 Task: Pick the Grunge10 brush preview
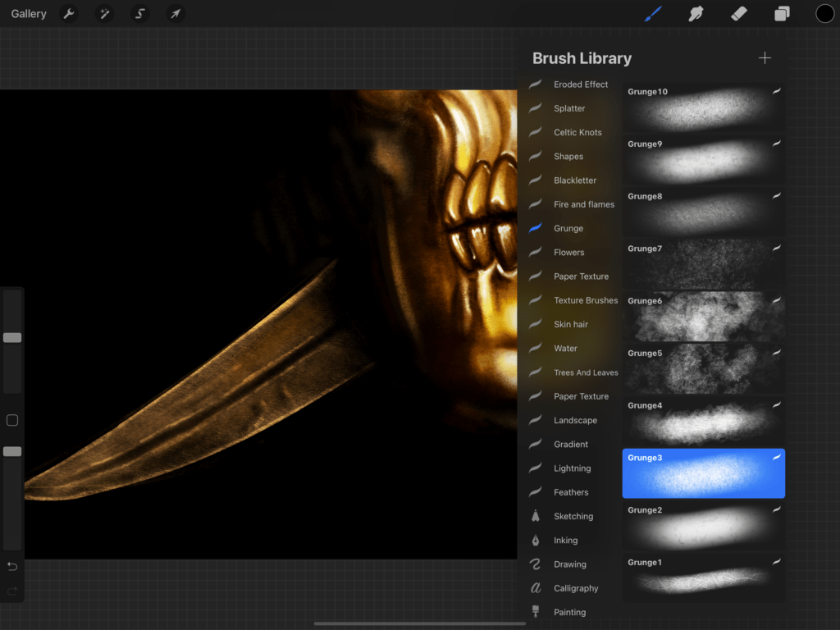click(703, 107)
